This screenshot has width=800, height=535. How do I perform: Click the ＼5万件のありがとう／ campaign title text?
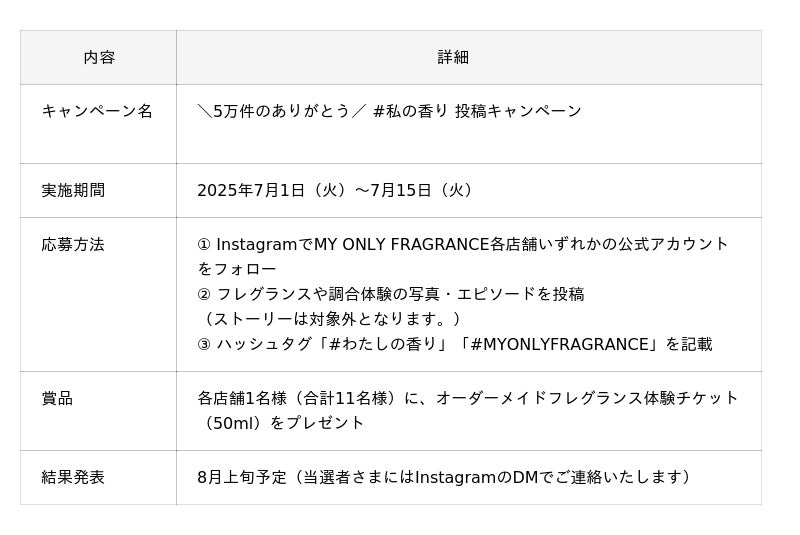(280, 111)
